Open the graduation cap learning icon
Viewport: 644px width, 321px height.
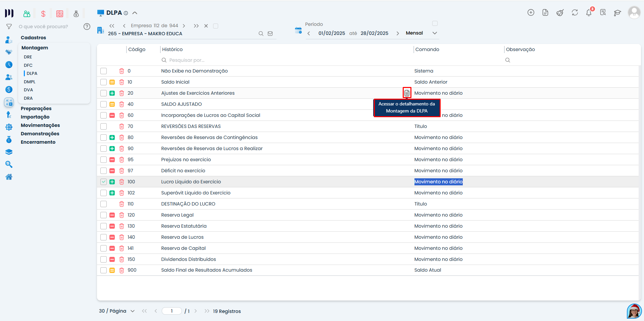click(x=617, y=13)
